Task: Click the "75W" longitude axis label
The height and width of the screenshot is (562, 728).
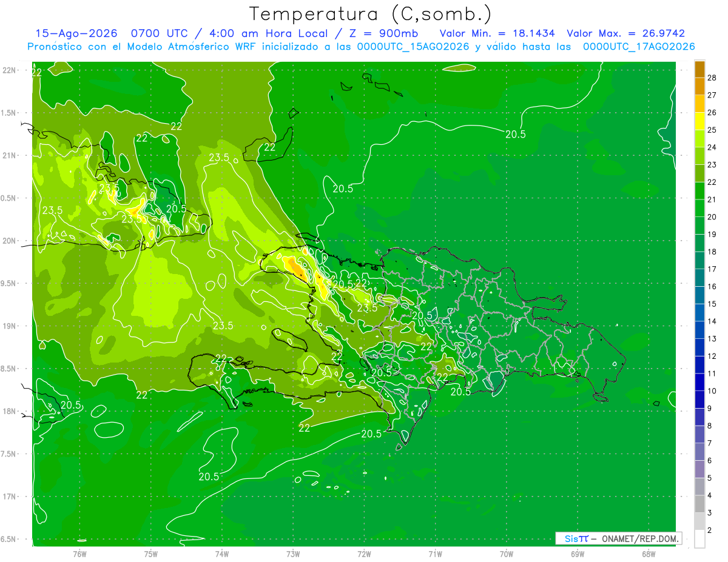Action: [x=151, y=554]
